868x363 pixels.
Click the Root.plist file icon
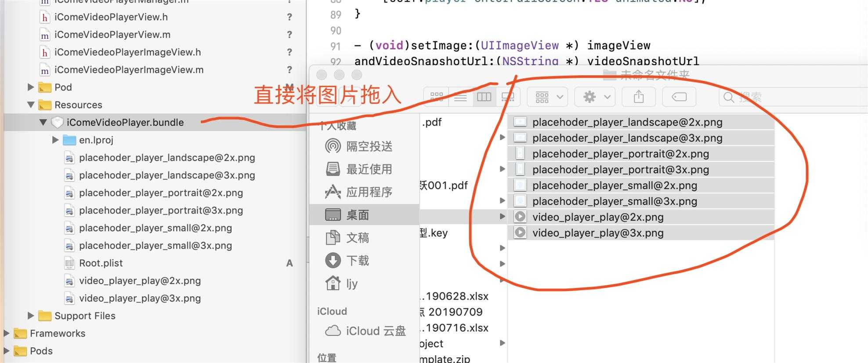click(x=69, y=263)
